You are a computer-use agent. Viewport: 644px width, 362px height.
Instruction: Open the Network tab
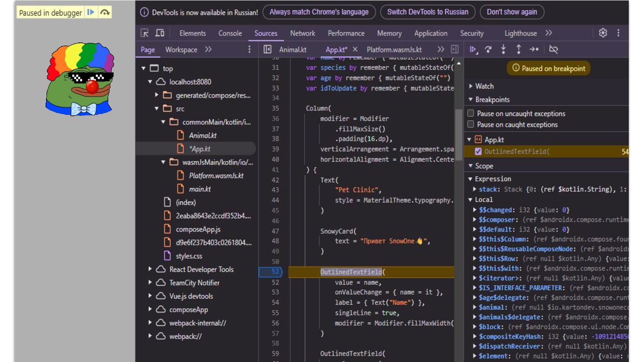[x=302, y=34]
